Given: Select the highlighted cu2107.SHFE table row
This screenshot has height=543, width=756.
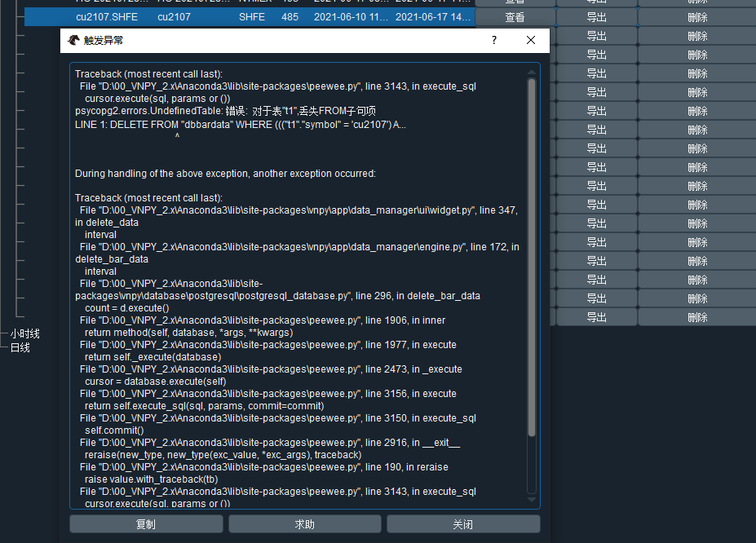Looking at the screenshot, I should click(x=245, y=16).
